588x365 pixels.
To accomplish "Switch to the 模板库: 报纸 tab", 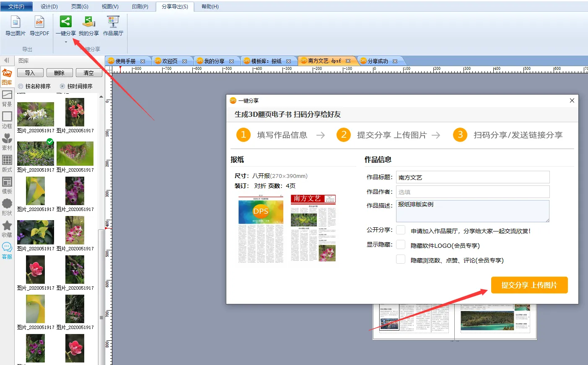I will [x=266, y=61].
